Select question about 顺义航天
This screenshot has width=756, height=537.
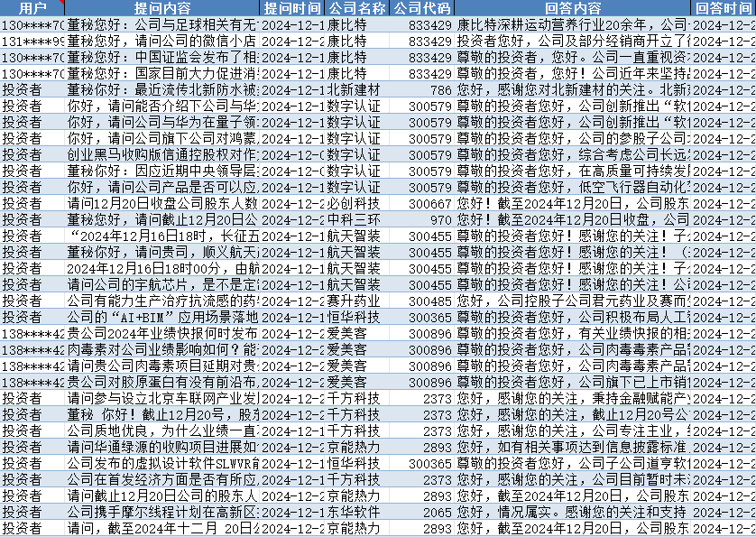tap(162, 252)
